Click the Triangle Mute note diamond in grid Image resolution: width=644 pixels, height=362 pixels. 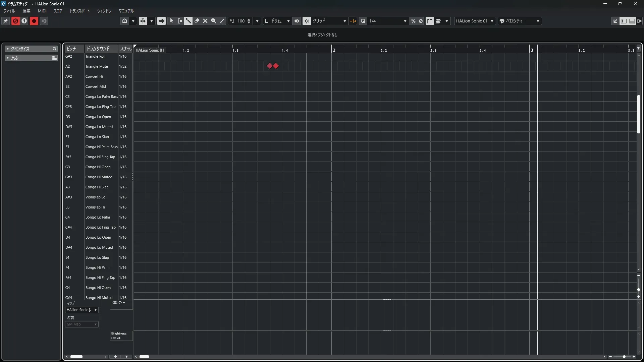(270, 66)
